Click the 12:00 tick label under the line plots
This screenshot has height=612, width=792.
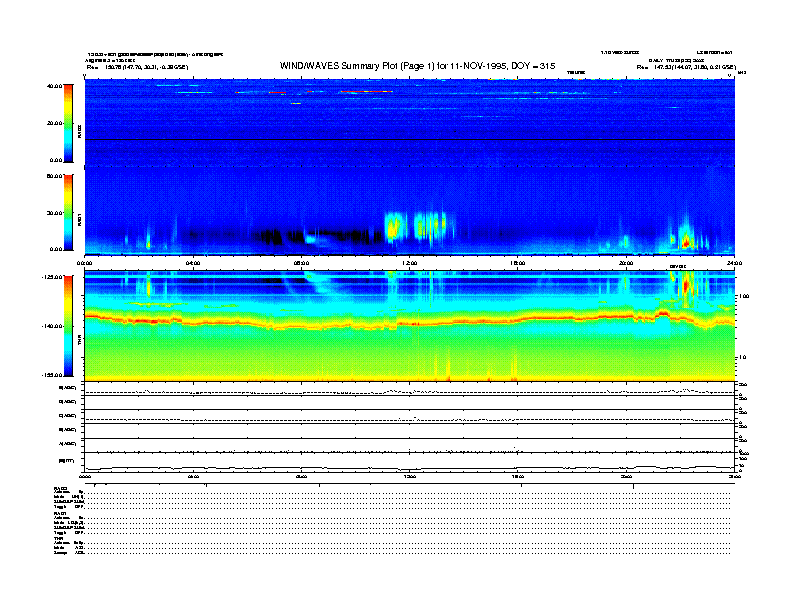pos(409,476)
